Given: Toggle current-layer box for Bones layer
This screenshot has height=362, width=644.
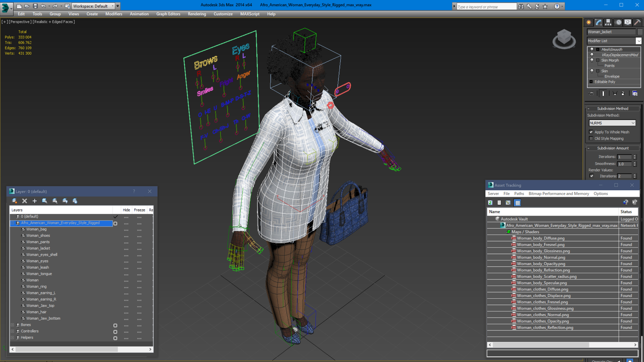Looking at the screenshot, I should pos(115,326).
